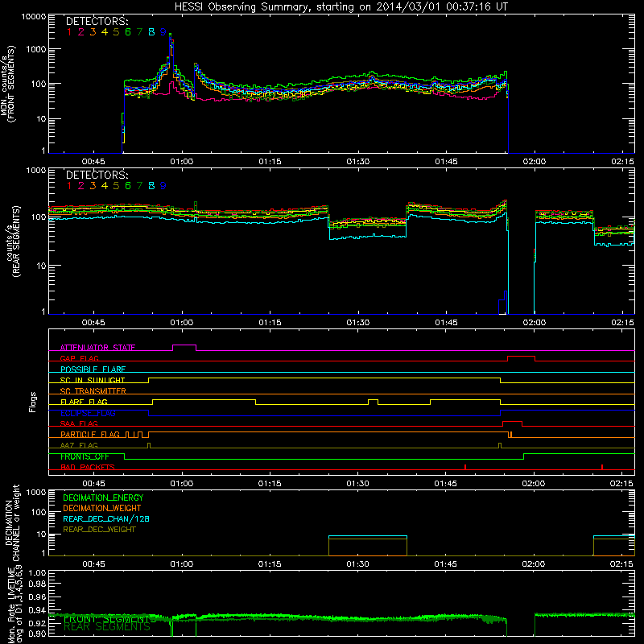Click BAD_PACKETS tick mark near 02:11
This screenshot has width=644, height=644.
[602, 467]
